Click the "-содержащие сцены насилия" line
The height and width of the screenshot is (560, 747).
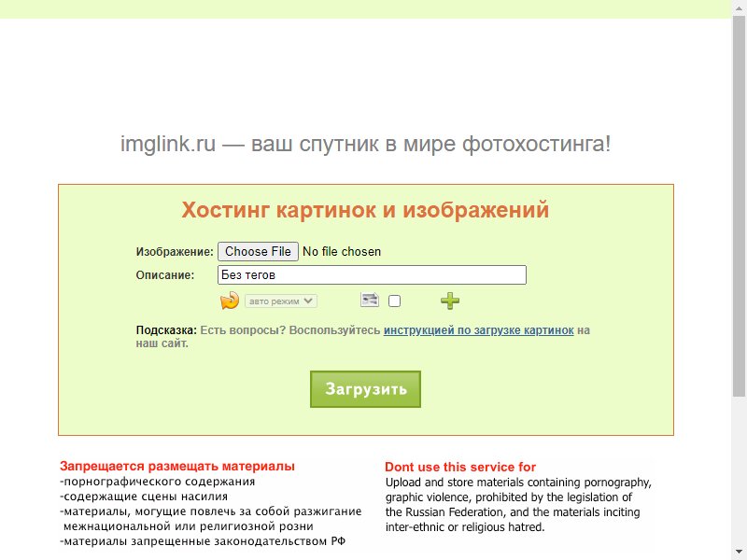click(144, 497)
